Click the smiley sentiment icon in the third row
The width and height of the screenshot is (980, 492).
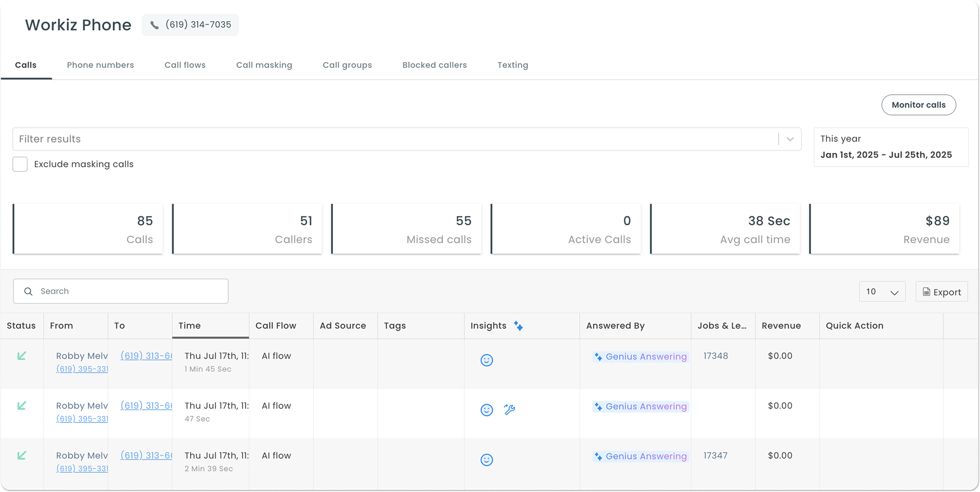[x=486, y=460]
